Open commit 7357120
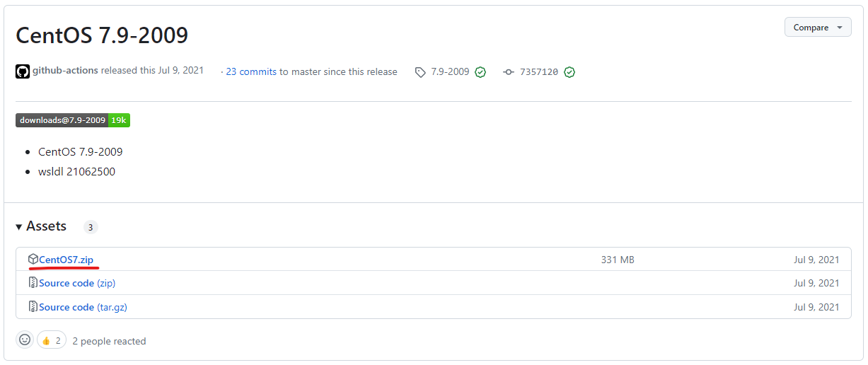Screen dimensions: 868x365 tap(539, 72)
